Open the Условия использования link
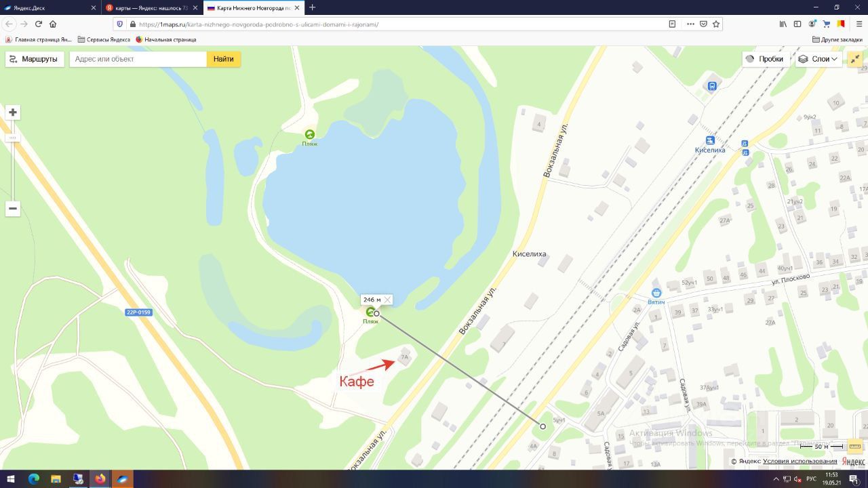The width and height of the screenshot is (868, 488). pos(800,462)
